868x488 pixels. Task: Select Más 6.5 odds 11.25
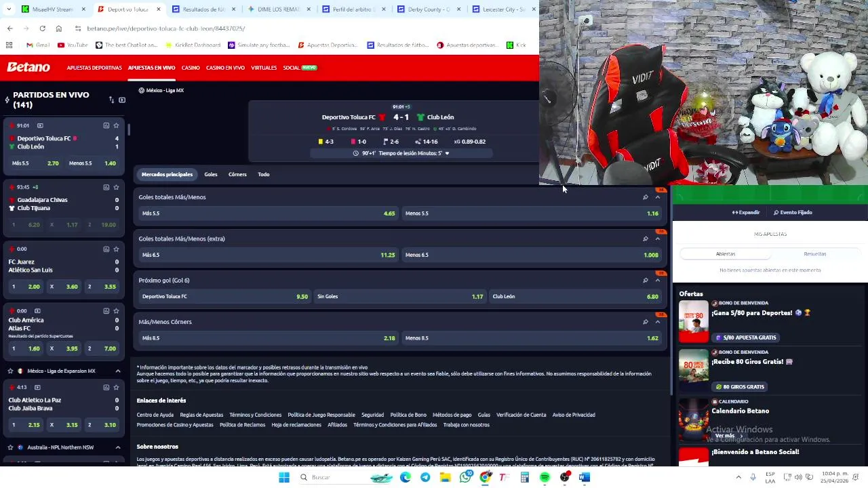pos(268,255)
